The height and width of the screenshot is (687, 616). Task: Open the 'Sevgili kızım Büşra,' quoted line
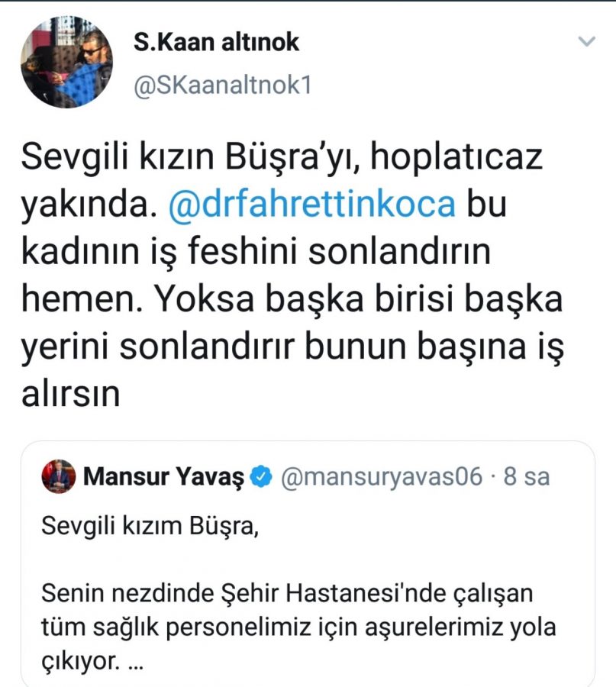tap(150, 526)
